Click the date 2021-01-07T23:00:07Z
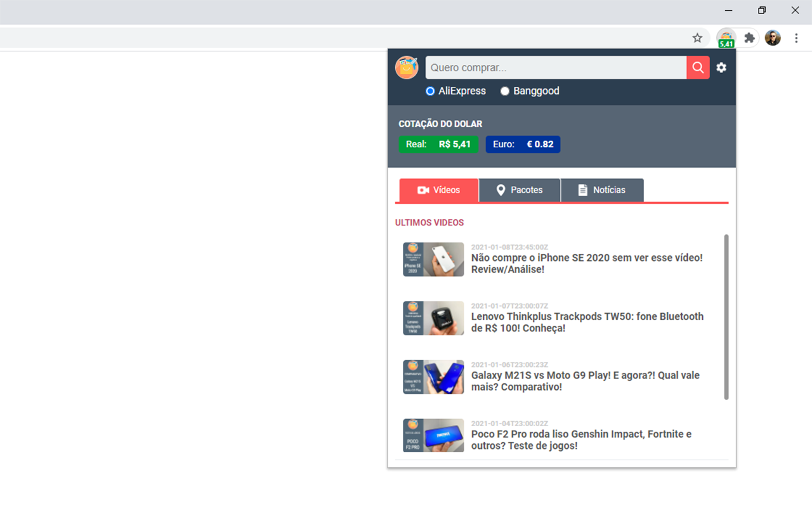 coord(509,306)
